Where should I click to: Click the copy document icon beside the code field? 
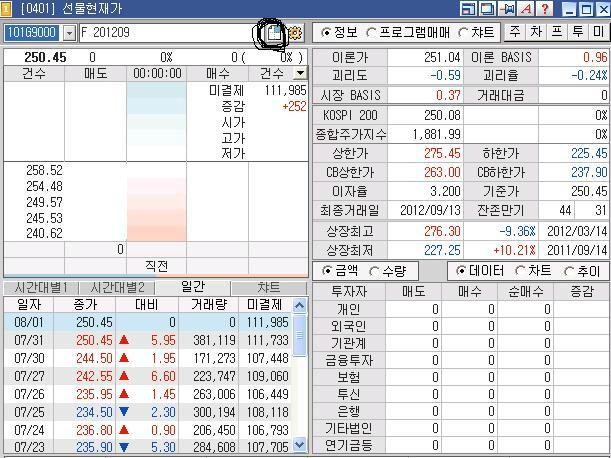(272, 33)
